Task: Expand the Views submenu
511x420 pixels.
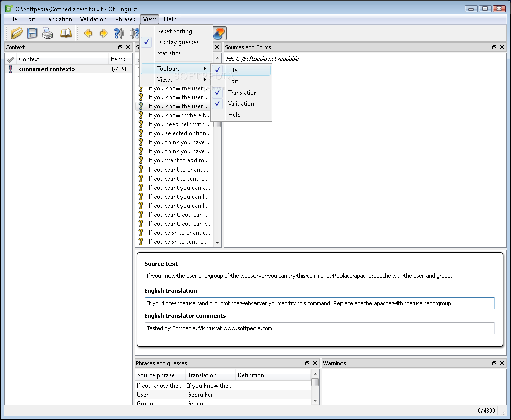Action: [176, 80]
